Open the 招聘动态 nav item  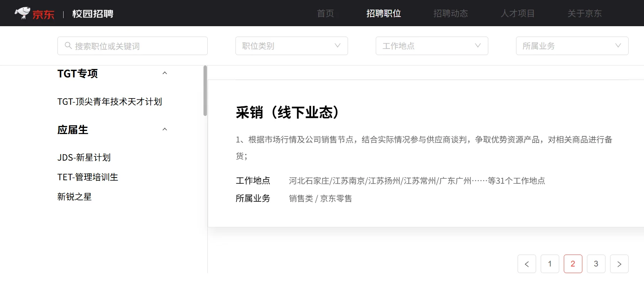pyautogui.click(x=451, y=13)
